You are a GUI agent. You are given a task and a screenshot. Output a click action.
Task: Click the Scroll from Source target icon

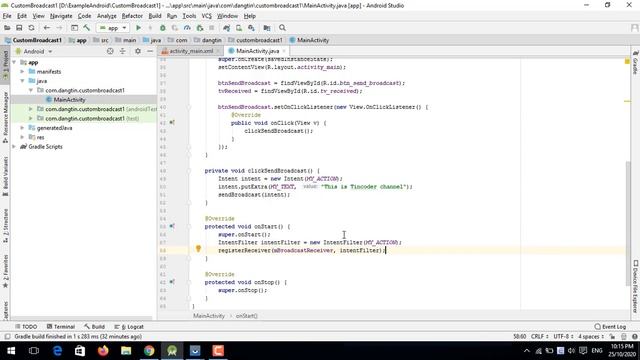(110, 51)
